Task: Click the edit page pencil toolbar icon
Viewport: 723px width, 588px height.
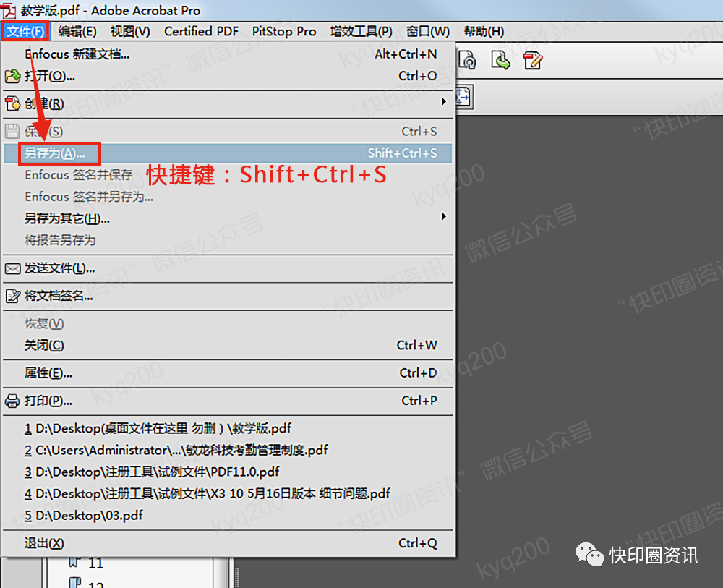Action: tap(533, 61)
